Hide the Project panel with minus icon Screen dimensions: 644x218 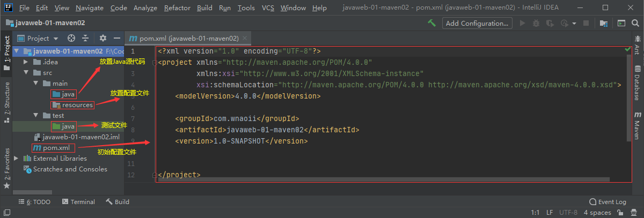[117, 38]
